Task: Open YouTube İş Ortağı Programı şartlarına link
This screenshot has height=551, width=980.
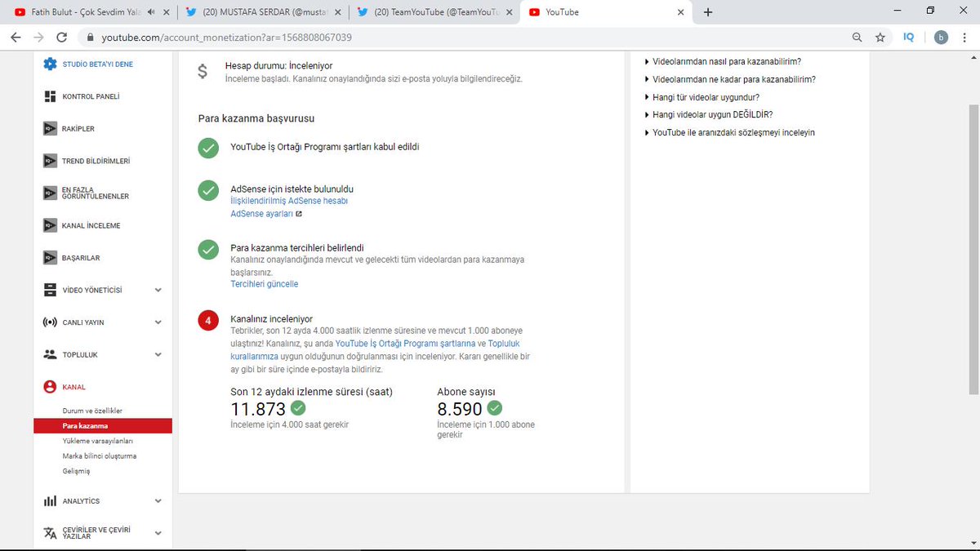Action: coord(405,344)
